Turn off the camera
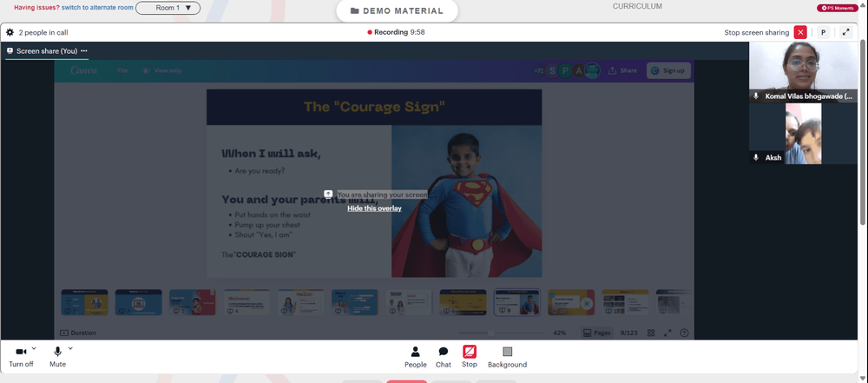The height and width of the screenshot is (383, 868). (21, 357)
